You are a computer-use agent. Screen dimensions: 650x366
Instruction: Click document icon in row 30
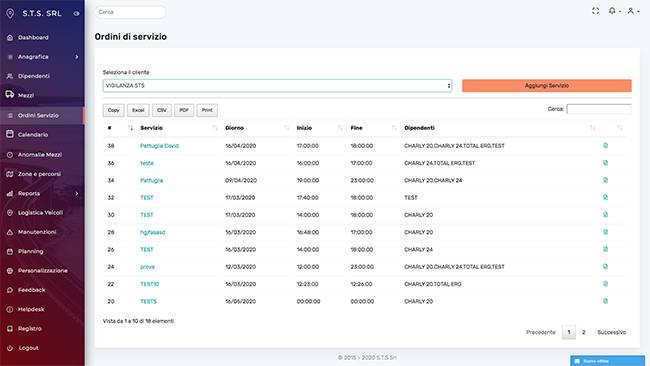[x=605, y=215]
